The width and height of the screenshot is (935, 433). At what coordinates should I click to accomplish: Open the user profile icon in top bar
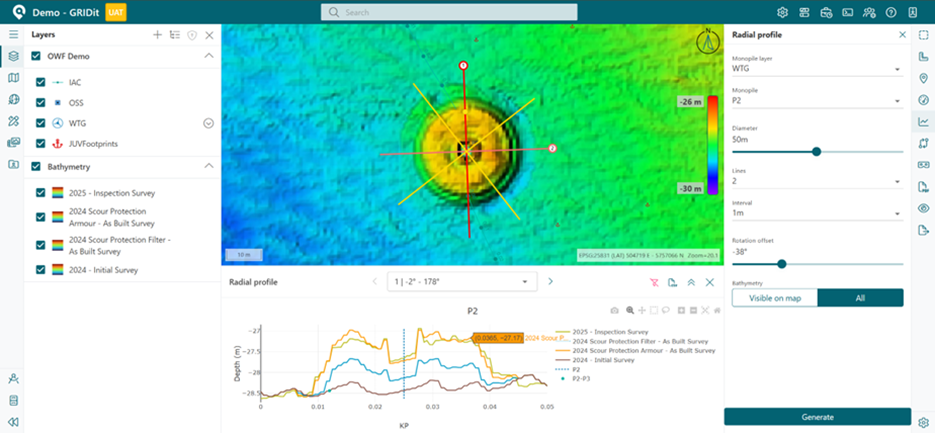pos(912,12)
